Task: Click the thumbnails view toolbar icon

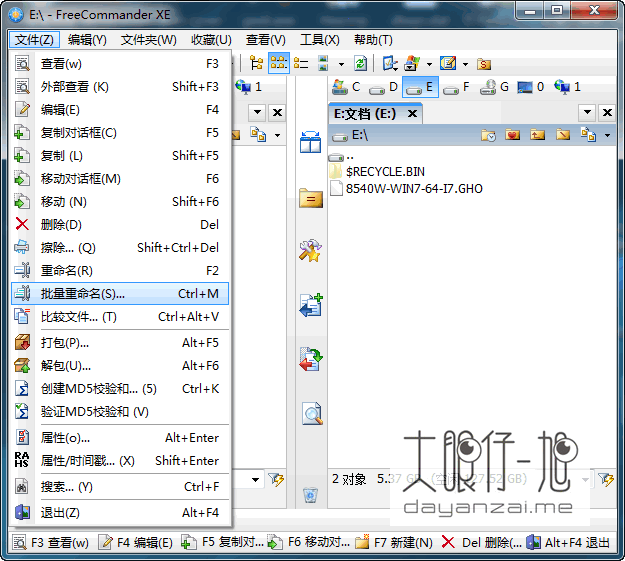Action: pyautogui.click(x=323, y=63)
